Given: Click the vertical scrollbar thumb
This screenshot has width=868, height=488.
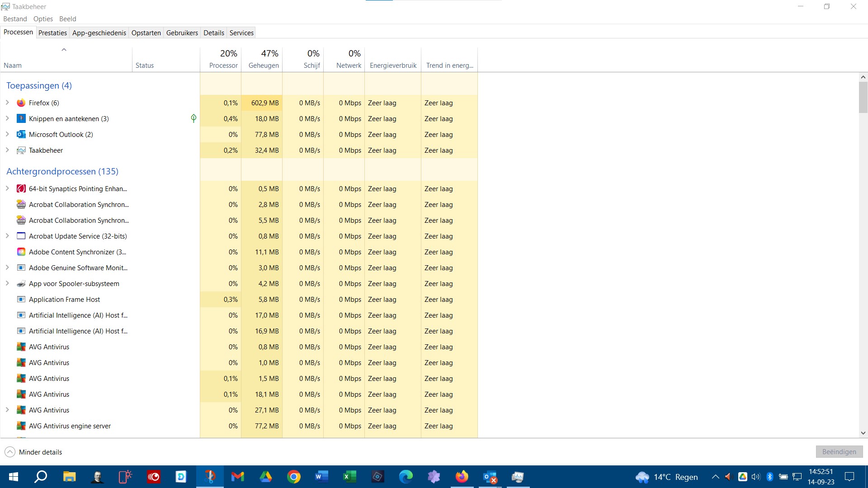Looking at the screenshot, I should click(863, 97).
